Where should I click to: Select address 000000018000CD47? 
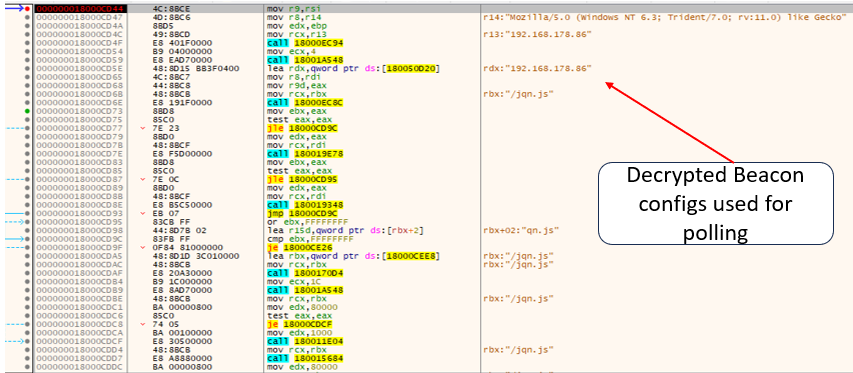(81, 17)
